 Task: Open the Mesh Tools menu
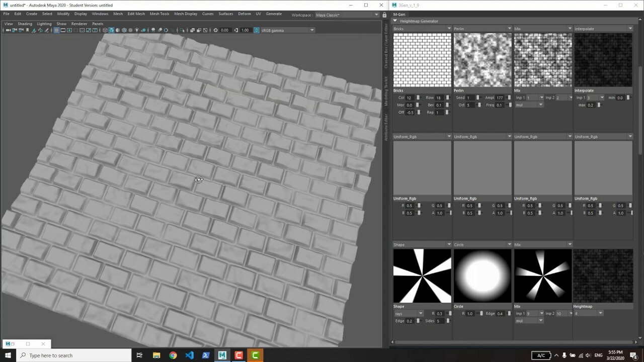click(x=159, y=14)
